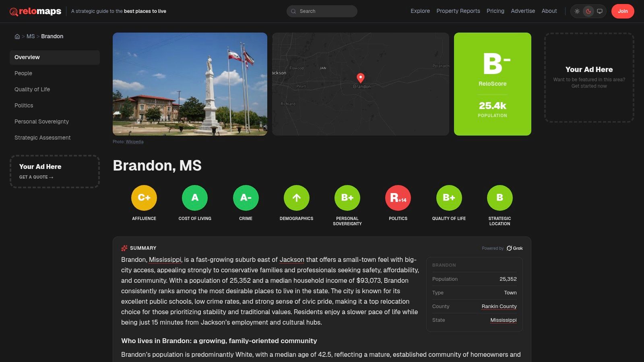Viewport: 644px width, 362px height.
Task: Switch to dark theme moon icon
Action: click(588, 11)
